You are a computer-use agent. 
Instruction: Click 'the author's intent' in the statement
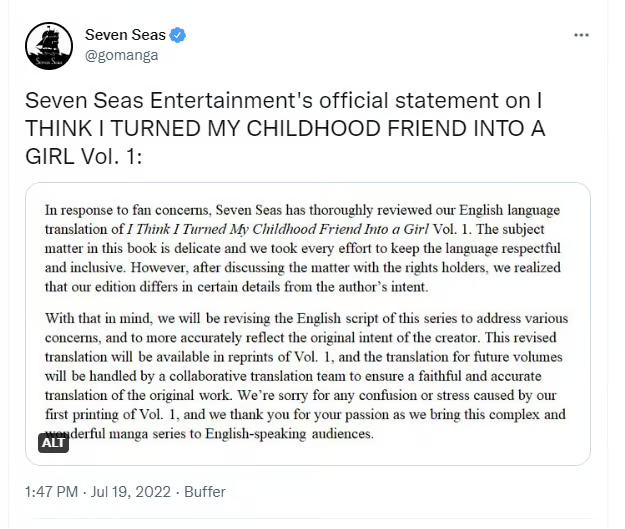[381, 287]
